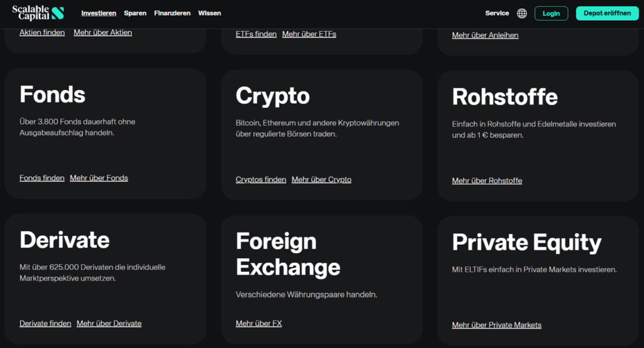Click the Mehr über FX link
The height and width of the screenshot is (348, 644).
[258, 323]
